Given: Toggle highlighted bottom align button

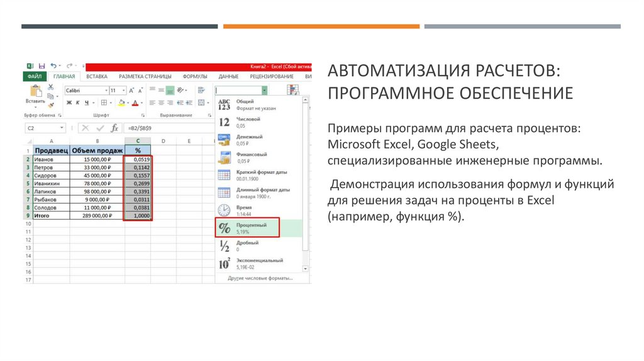Looking at the screenshot, I should tap(170, 90).
